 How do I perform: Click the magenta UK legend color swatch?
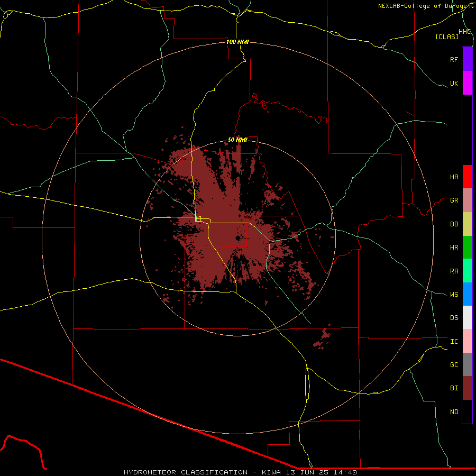click(467, 83)
